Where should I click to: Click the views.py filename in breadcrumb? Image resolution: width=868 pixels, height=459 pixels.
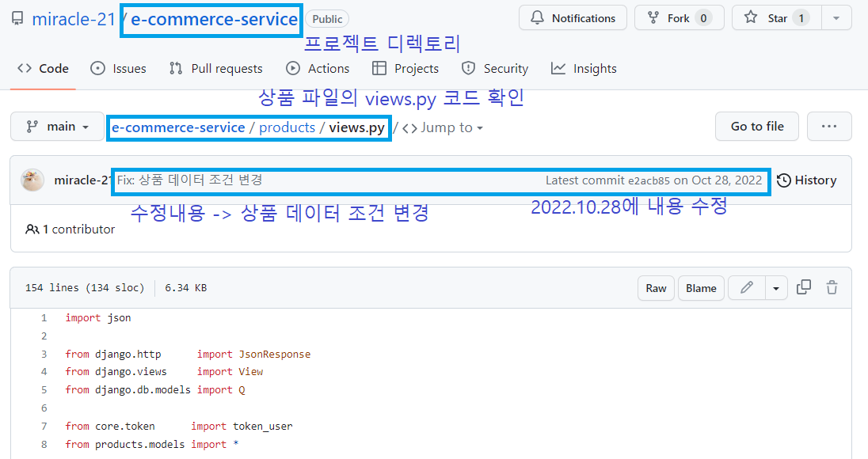click(x=356, y=127)
